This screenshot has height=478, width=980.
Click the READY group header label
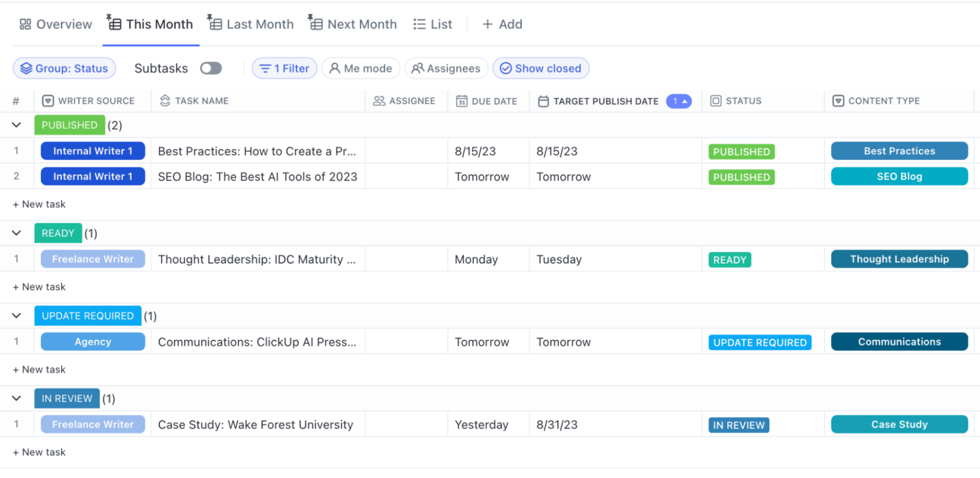(58, 233)
